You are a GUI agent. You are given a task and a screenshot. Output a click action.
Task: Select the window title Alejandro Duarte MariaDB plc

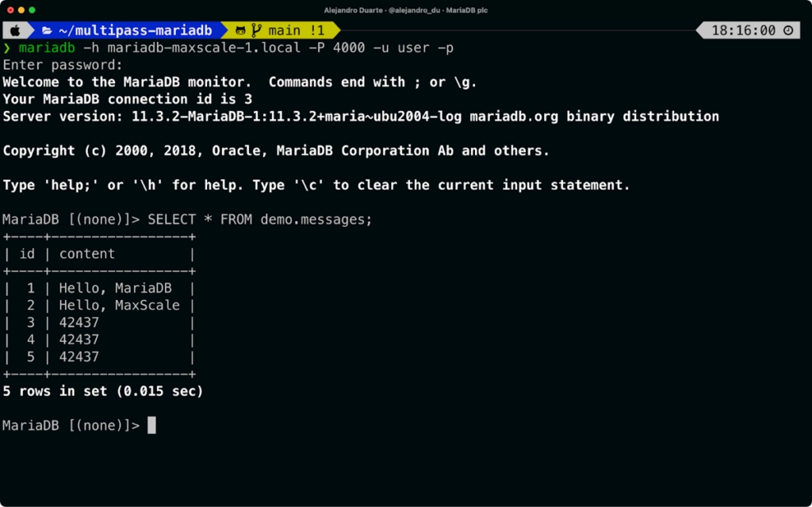406,10
